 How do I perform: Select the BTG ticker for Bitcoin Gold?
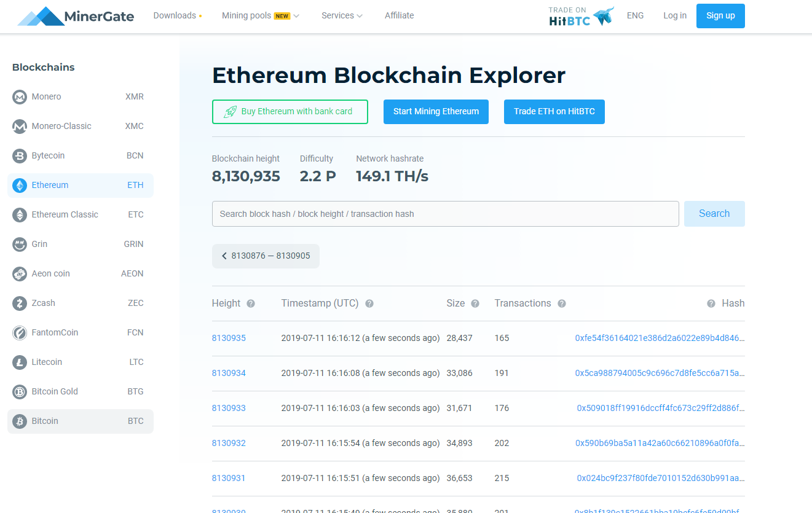point(135,392)
